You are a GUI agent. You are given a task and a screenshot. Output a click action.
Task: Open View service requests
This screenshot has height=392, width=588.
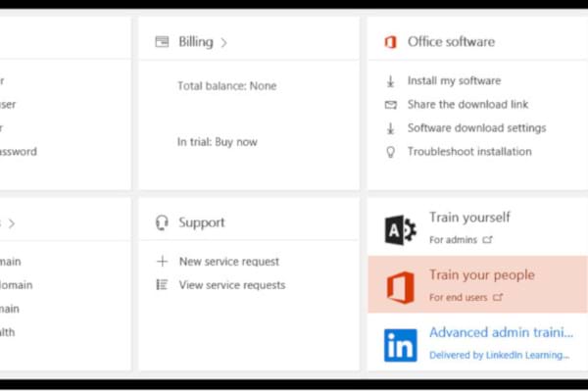tap(232, 285)
